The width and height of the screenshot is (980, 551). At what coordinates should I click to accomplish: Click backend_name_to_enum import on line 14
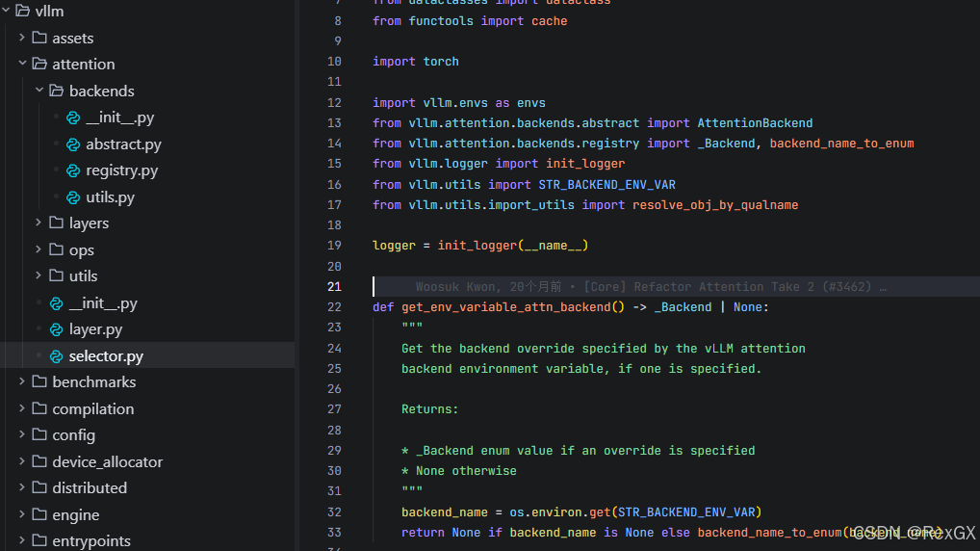[x=841, y=144]
